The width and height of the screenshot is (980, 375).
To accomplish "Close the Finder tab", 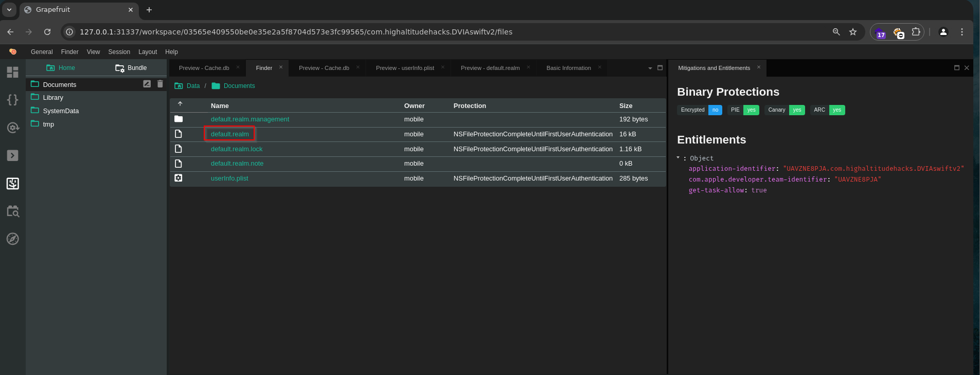I will coord(281,67).
